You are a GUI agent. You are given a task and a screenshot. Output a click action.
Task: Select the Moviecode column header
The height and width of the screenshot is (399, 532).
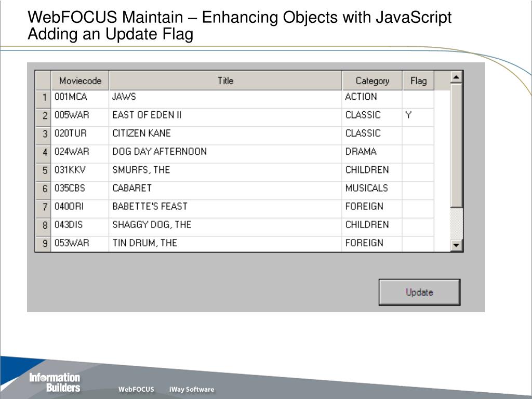pos(80,81)
